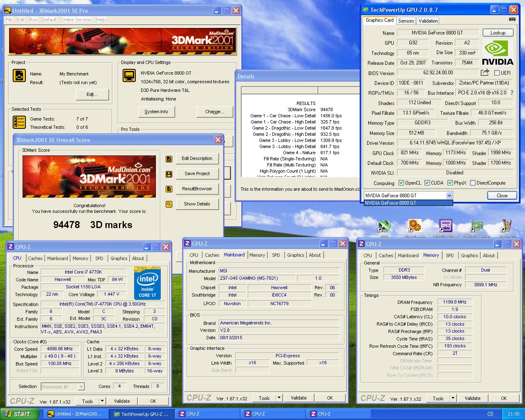
Task: Click the Lookup button in GPU-Z
Action: 498,33
